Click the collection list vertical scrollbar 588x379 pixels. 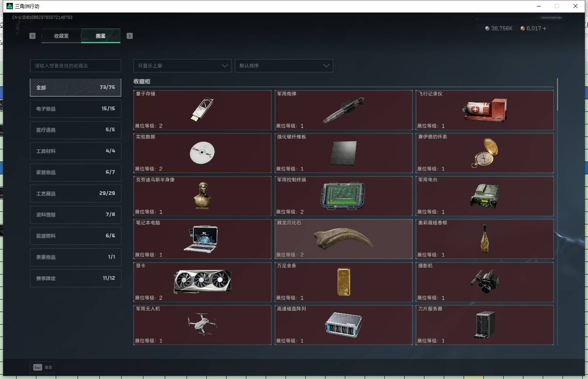(557, 95)
